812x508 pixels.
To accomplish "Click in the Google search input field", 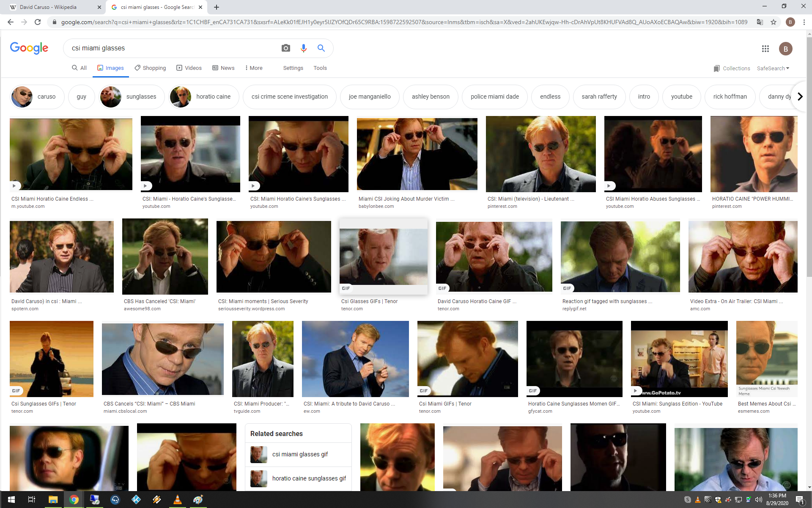I will click(x=173, y=48).
